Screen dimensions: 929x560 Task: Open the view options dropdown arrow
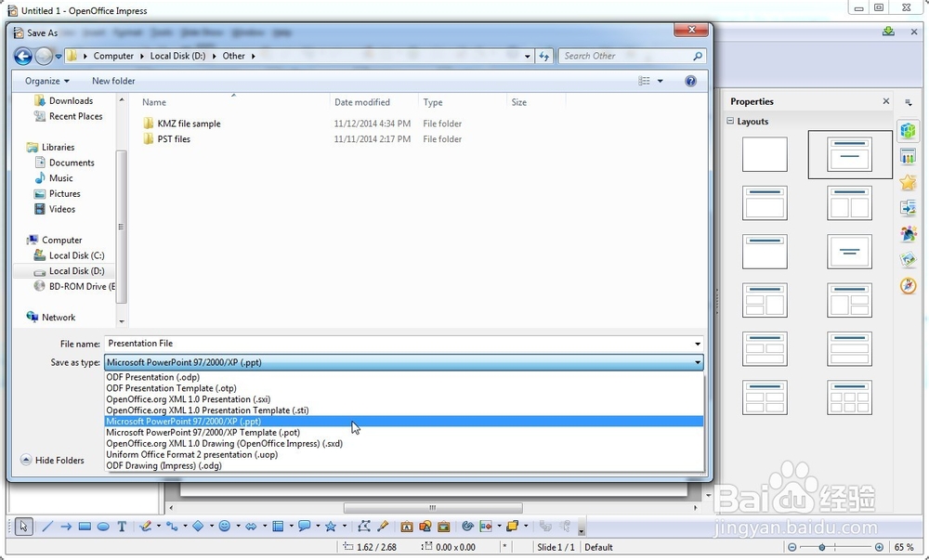(660, 81)
